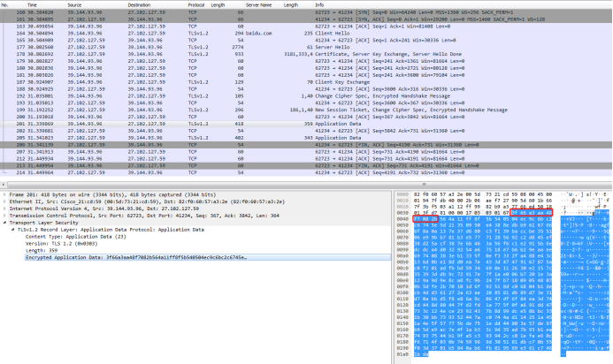Select packet 200 with Ack=3842
The height and width of the screenshot is (364, 613).
pos(306,117)
